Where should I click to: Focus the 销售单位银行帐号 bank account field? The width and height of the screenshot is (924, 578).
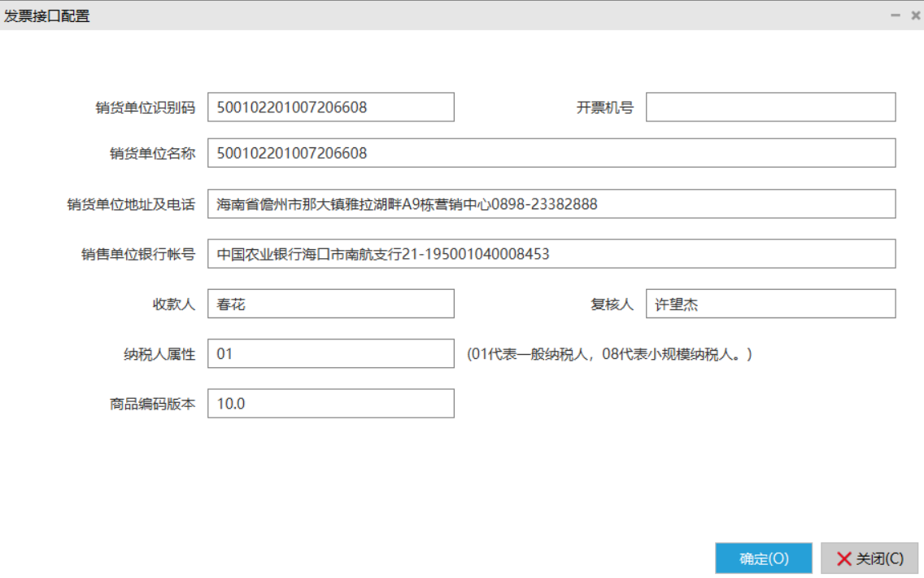[x=551, y=254]
